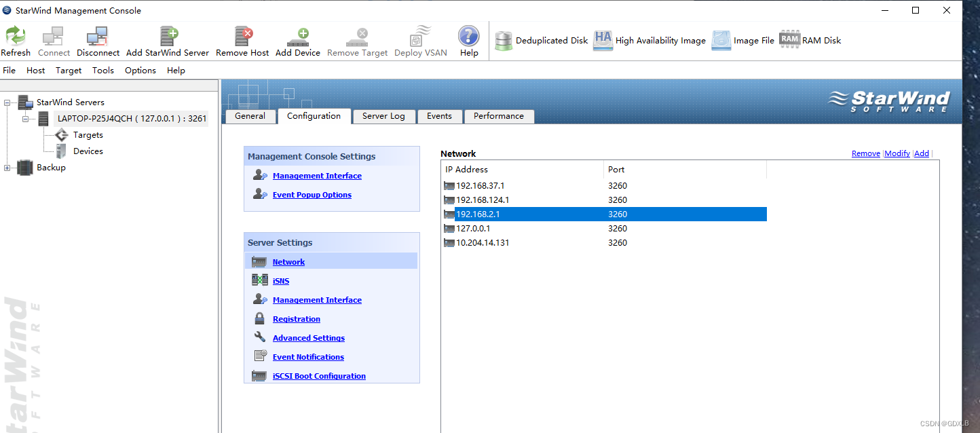Open Management Interface under Console Settings
Image resolution: width=980 pixels, height=433 pixels.
(x=317, y=176)
